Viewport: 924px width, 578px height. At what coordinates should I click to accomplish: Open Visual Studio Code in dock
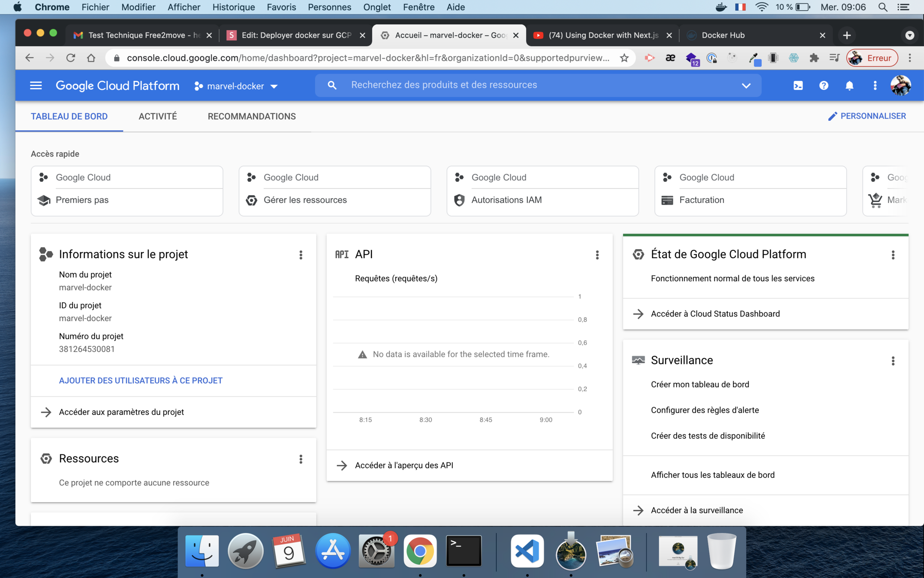coord(527,551)
